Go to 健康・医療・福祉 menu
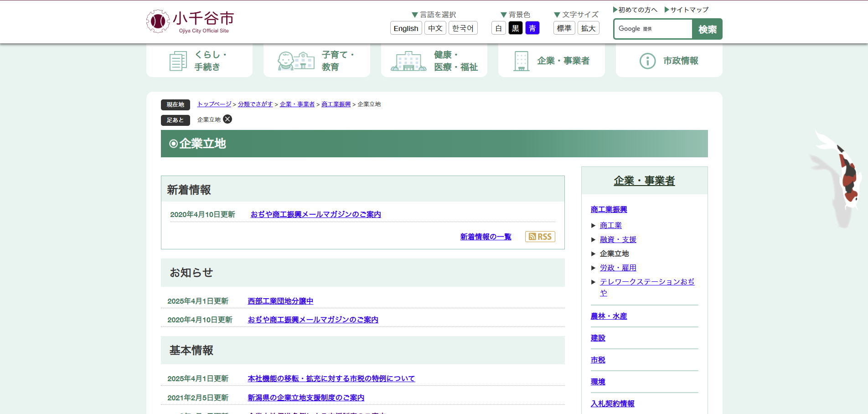 (434, 61)
